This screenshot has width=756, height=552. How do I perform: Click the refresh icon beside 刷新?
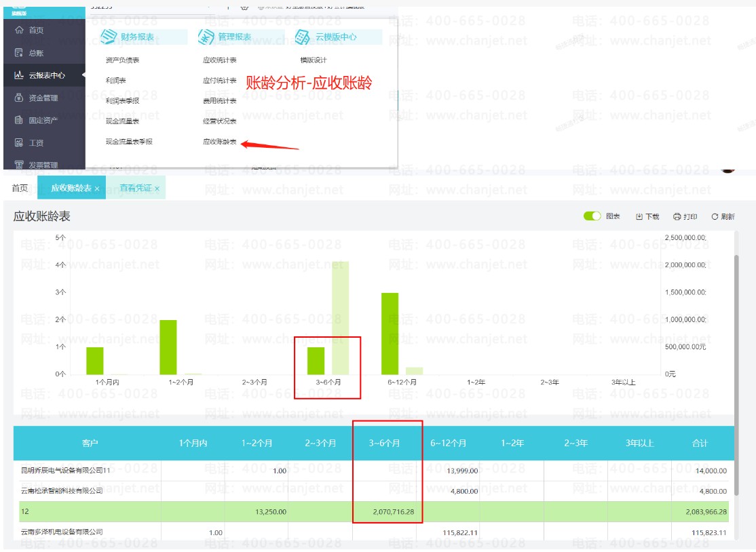715,217
